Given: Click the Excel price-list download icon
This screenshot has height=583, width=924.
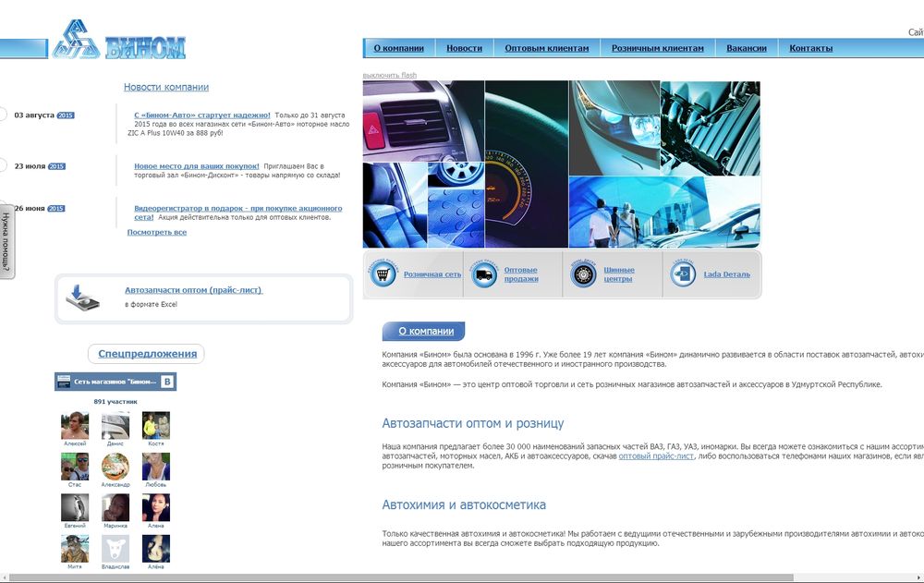Looking at the screenshot, I should 82,298.
